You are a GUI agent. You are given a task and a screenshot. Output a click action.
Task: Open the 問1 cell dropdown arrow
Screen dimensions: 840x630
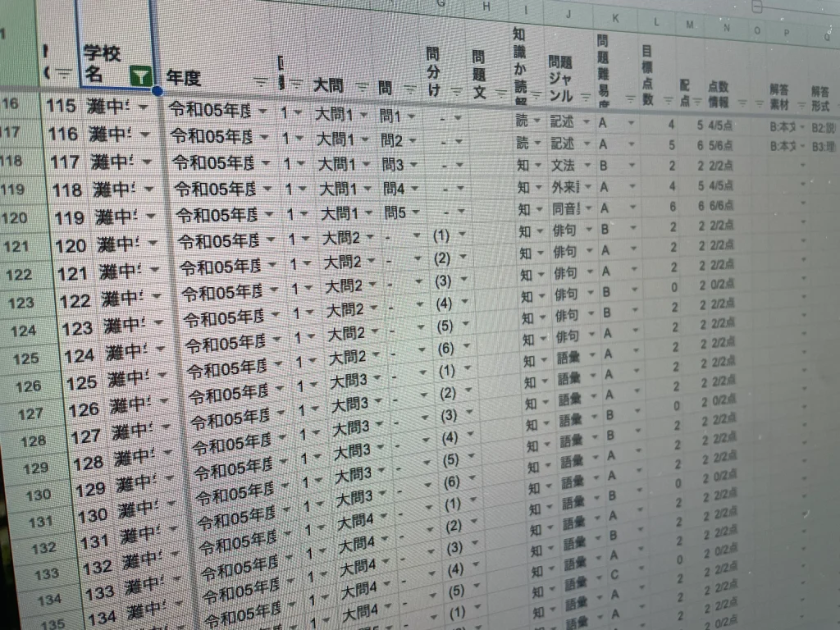[412, 116]
